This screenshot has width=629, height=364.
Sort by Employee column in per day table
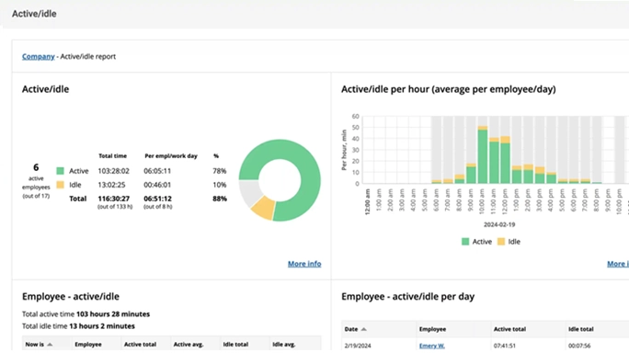(432, 329)
